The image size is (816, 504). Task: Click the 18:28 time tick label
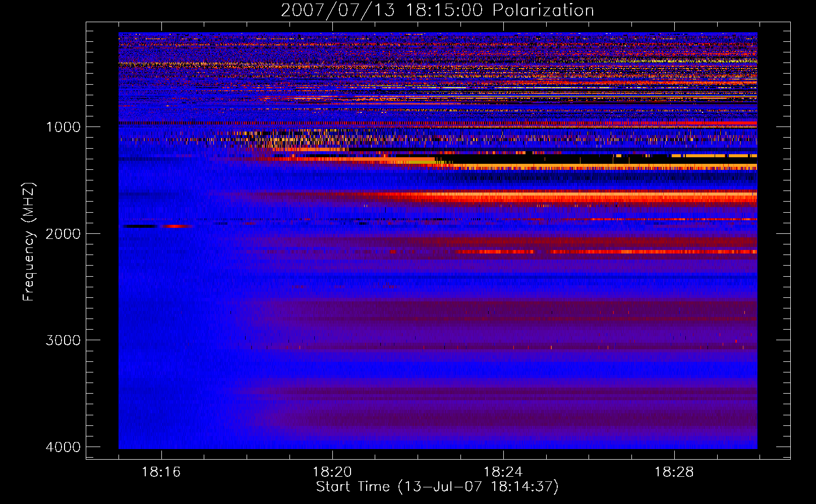[x=674, y=472]
